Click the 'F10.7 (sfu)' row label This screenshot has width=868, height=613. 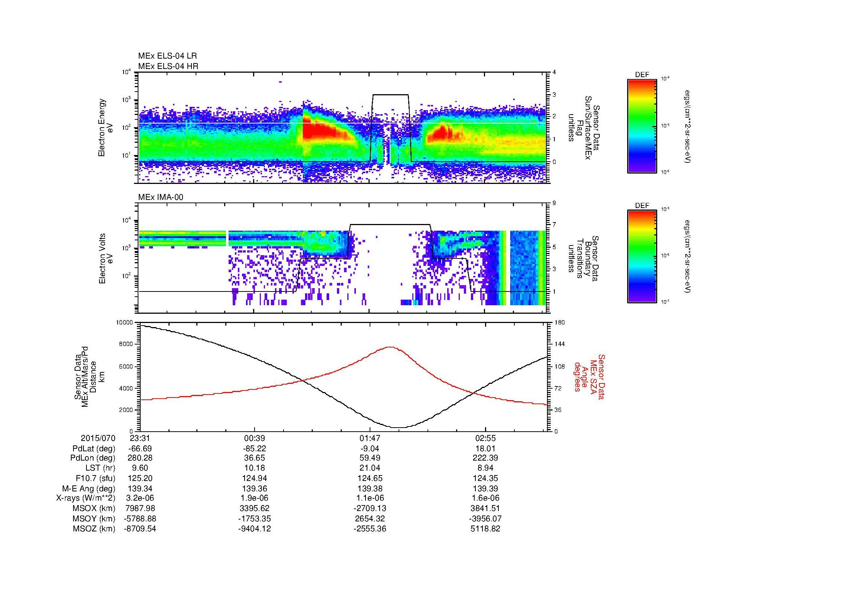point(95,478)
